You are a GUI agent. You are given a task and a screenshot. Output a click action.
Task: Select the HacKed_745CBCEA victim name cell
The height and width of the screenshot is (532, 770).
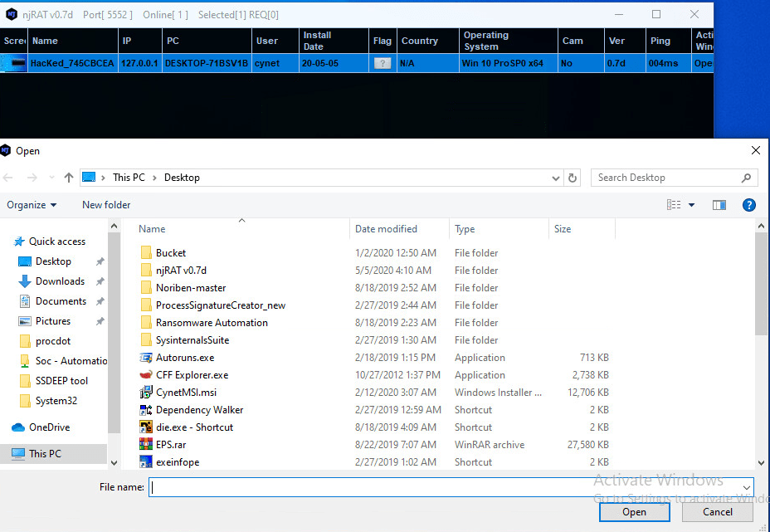tap(73, 63)
